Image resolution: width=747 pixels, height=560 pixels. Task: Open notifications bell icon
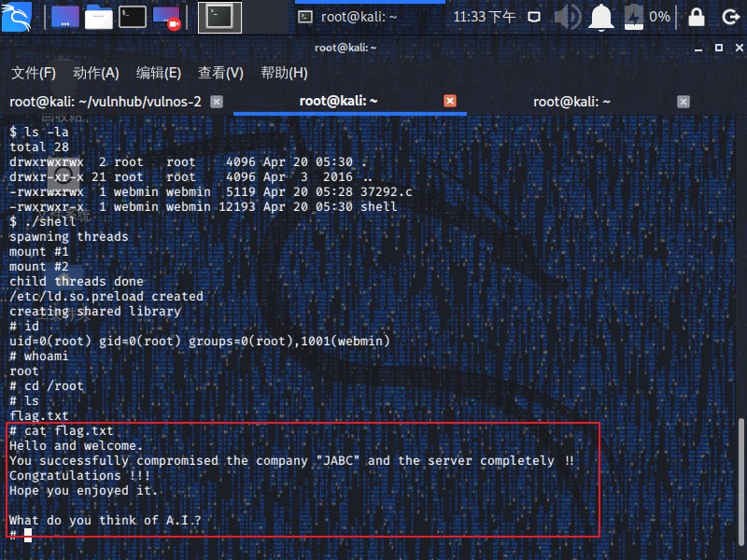pyautogui.click(x=601, y=17)
